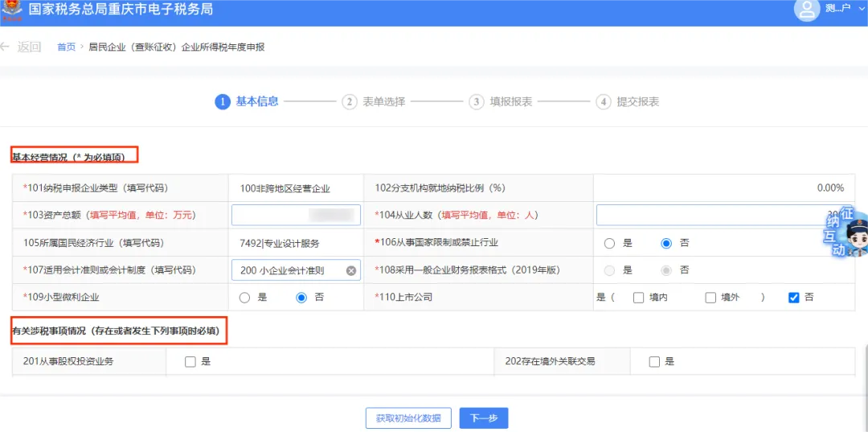Check 境内 for 110上市公司
The image size is (868, 432).
(638, 298)
